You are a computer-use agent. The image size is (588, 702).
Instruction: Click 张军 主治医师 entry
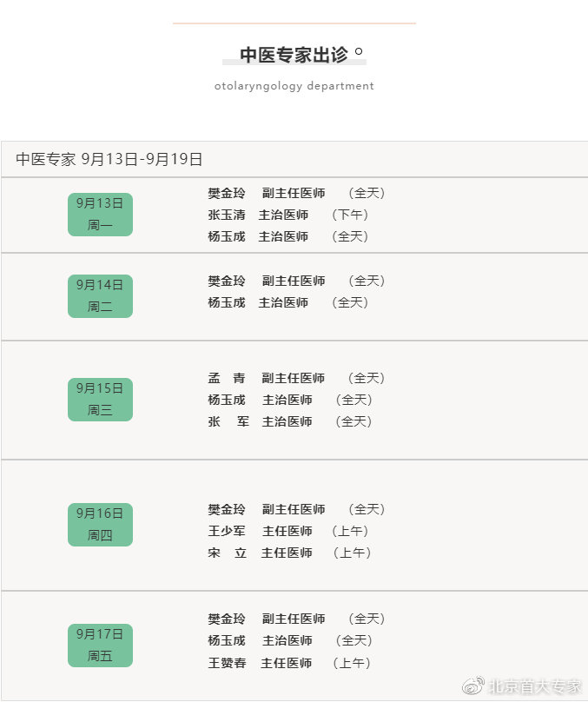click(x=289, y=421)
